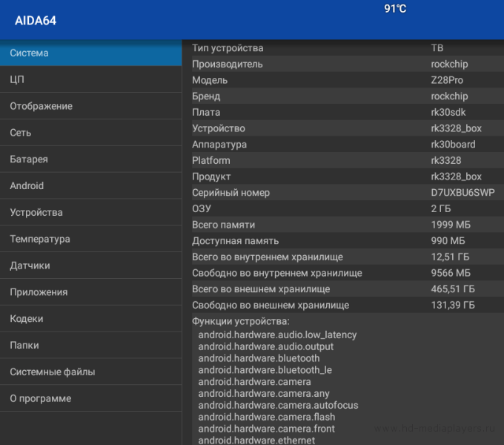Click the 91°C temperature readout
504x445 pixels.
click(395, 9)
